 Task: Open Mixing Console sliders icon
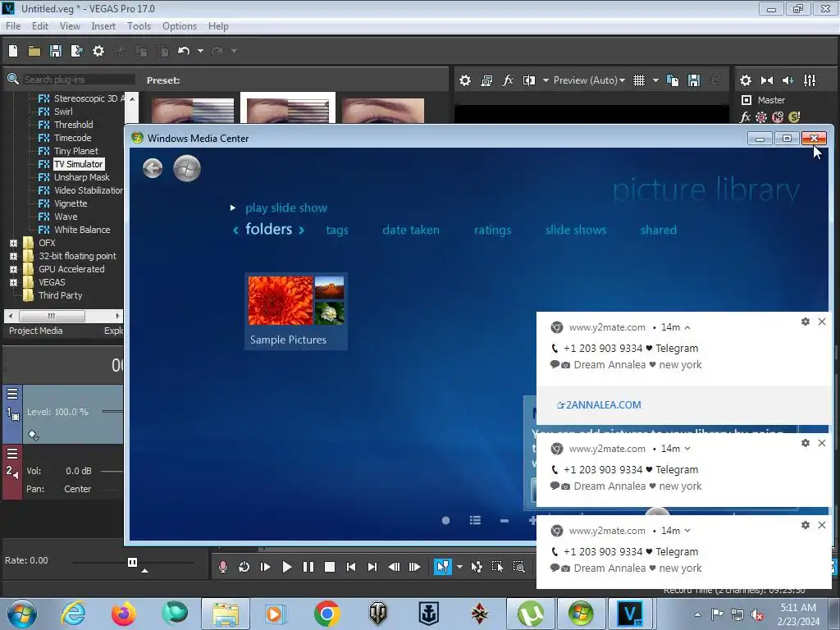pos(810,80)
